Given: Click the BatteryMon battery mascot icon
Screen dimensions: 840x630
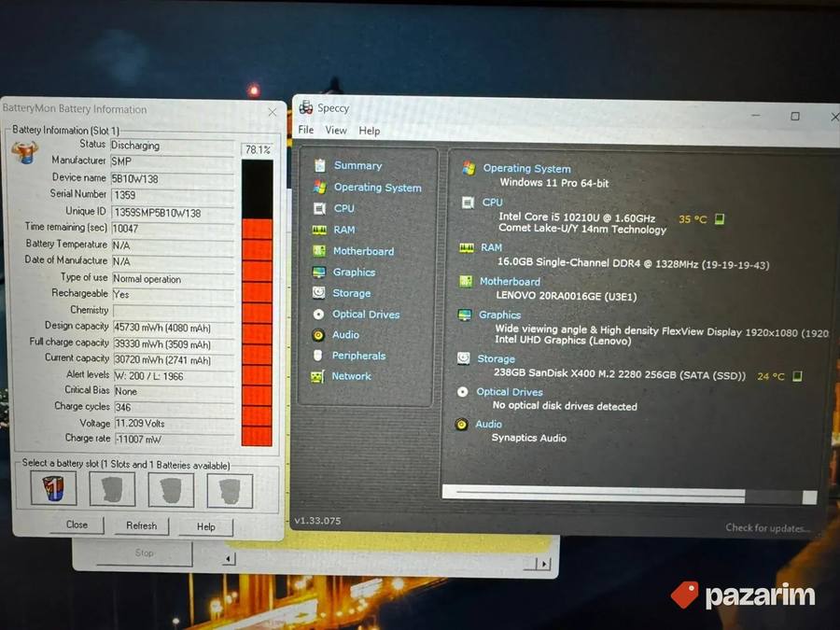Looking at the screenshot, I should pyautogui.click(x=24, y=152).
